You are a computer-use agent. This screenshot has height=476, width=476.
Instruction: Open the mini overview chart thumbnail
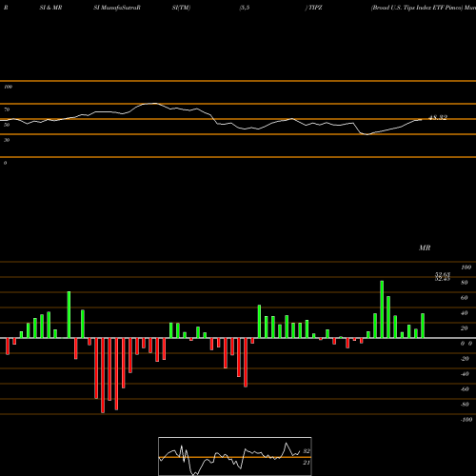tap(235, 456)
